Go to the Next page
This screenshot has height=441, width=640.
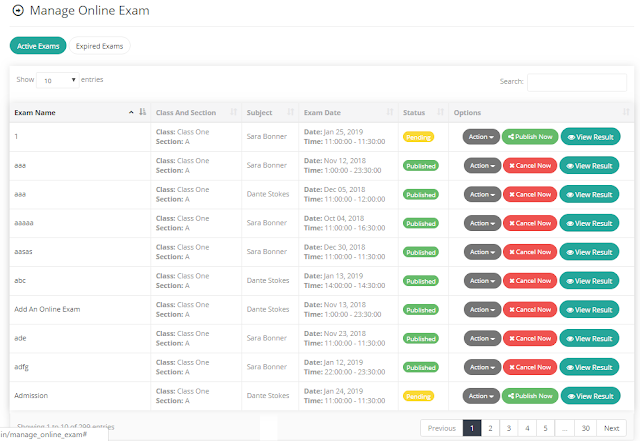(611, 428)
